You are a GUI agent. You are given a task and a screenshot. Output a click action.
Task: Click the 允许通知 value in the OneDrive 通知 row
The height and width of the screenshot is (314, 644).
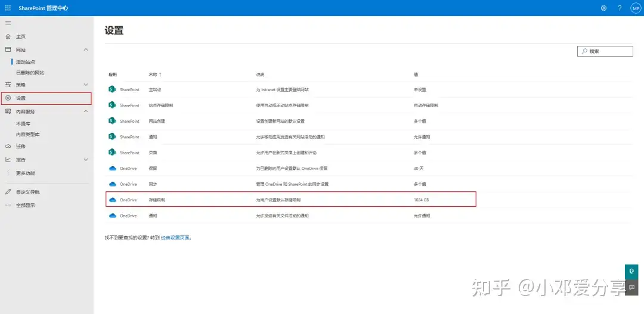tap(422, 216)
